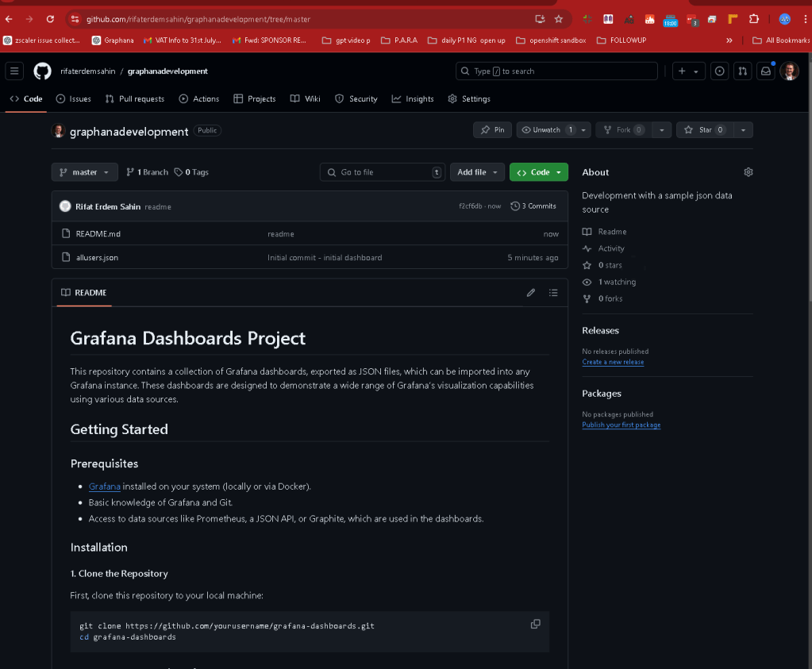Image resolution: width=812 pixels, height=669 pixels.
Task: View the 1 Branch list
Action: pyautogui.click(x=148, y=172)
